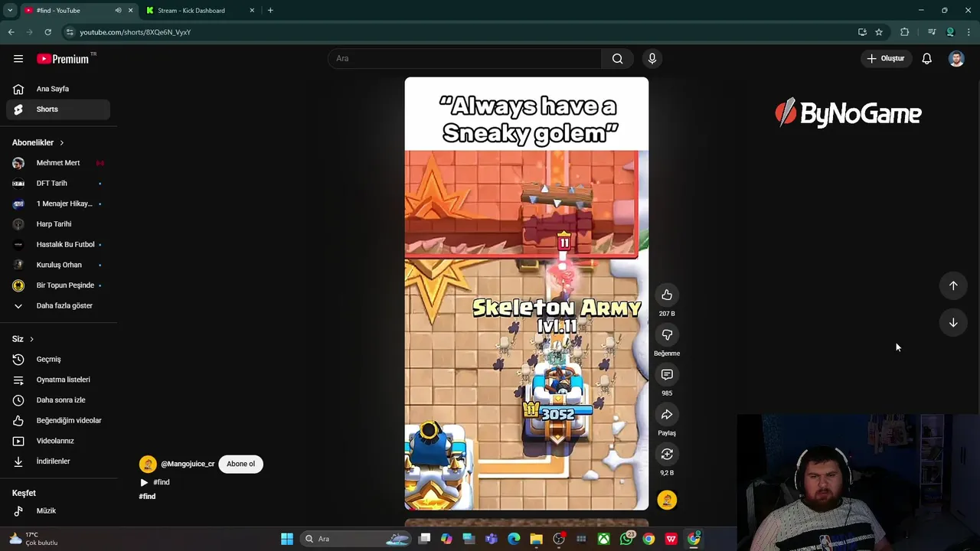Go to next short with down arrow

(x=953, y=323)
